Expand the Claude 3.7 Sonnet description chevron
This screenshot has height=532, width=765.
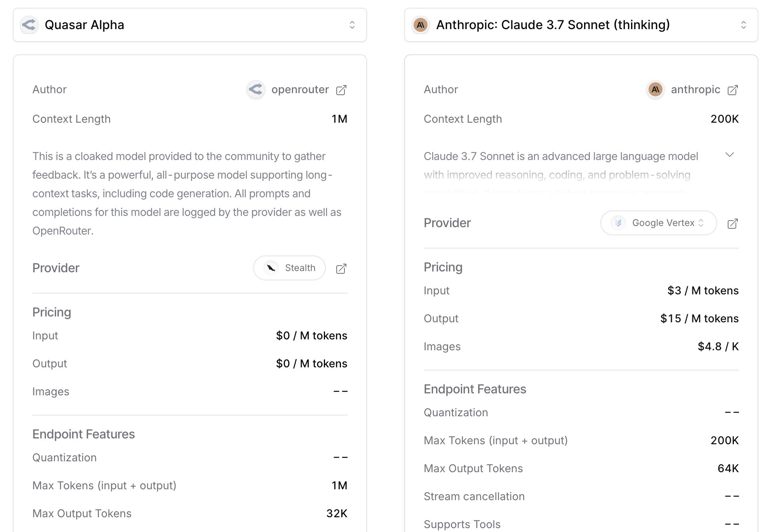[729, 155]
